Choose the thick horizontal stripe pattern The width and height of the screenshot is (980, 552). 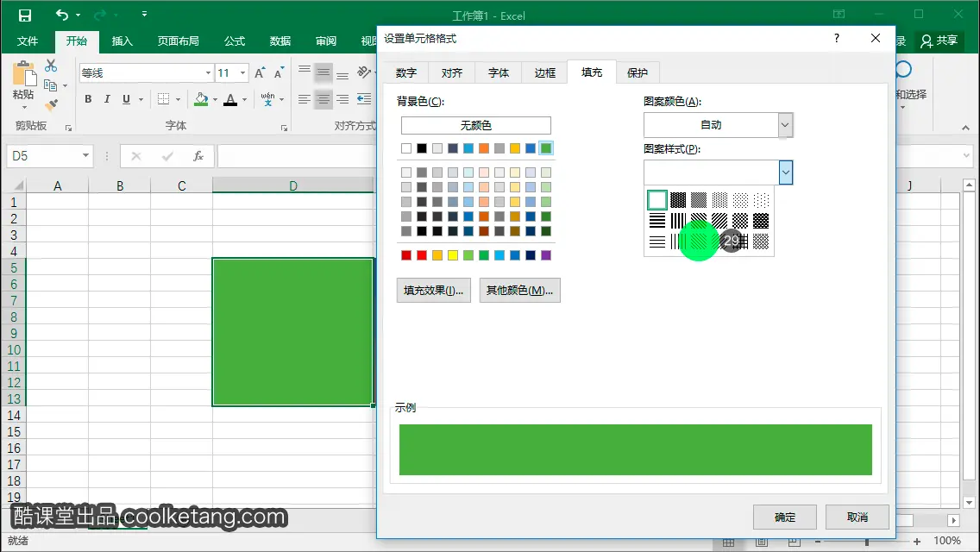click(656, 221)
